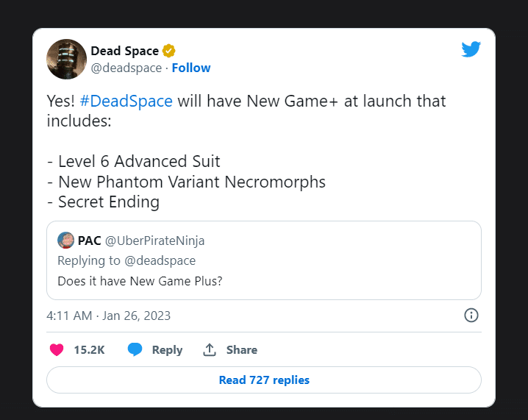Follow the Dead Space account

(191, 68)
